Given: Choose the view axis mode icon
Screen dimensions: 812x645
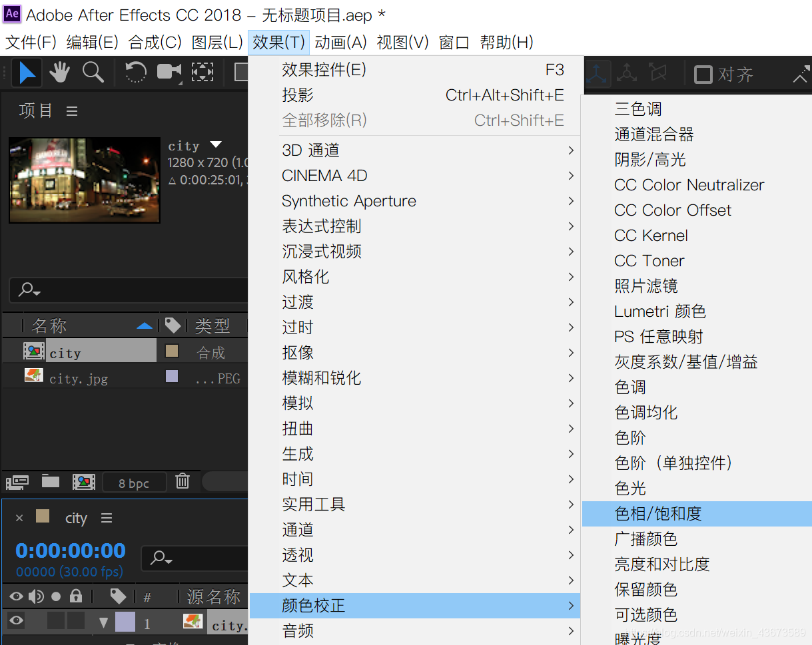Looking at the screenshot, I should (657, 73).
